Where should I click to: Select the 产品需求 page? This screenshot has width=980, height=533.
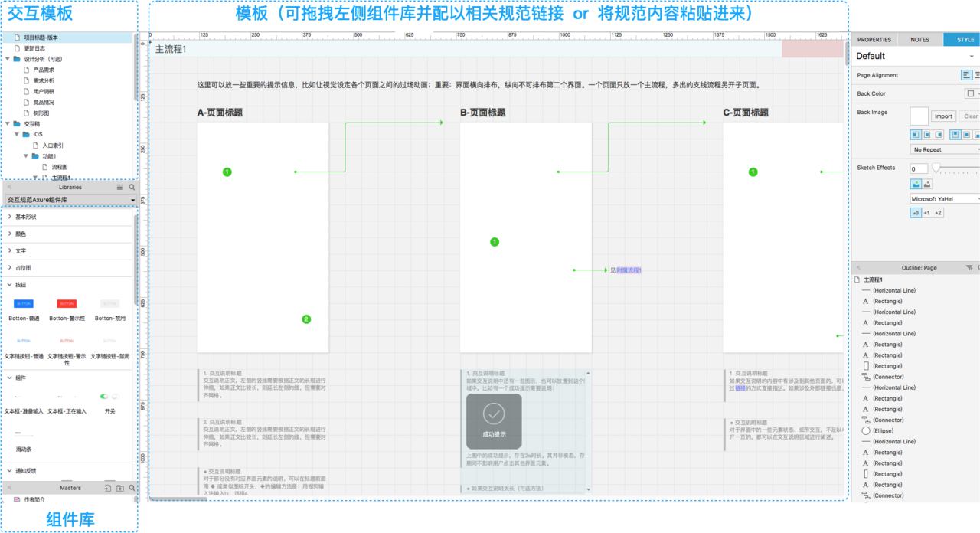(x=44, y=70)
